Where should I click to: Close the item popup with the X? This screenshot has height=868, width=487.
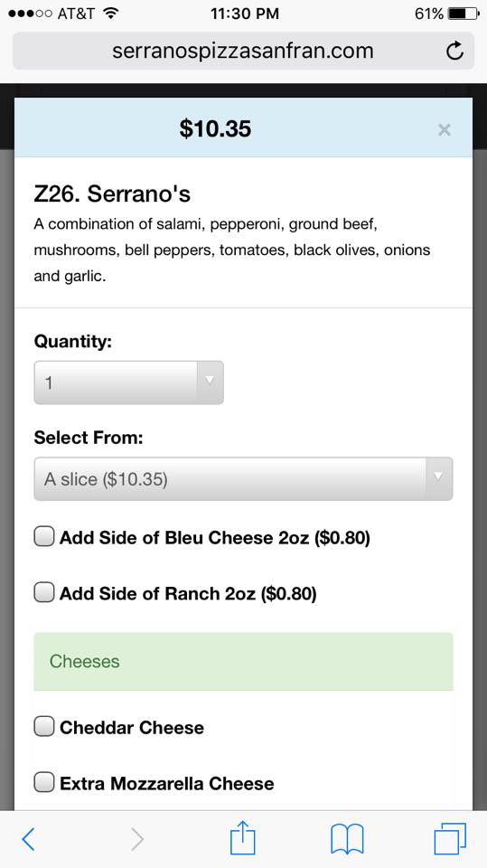[444, 130]
